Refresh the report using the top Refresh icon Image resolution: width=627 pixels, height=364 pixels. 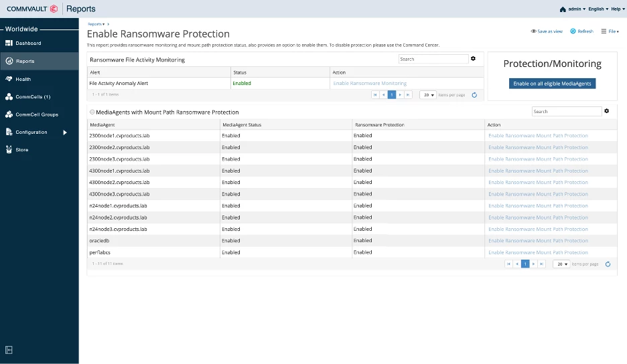point(573,31)
